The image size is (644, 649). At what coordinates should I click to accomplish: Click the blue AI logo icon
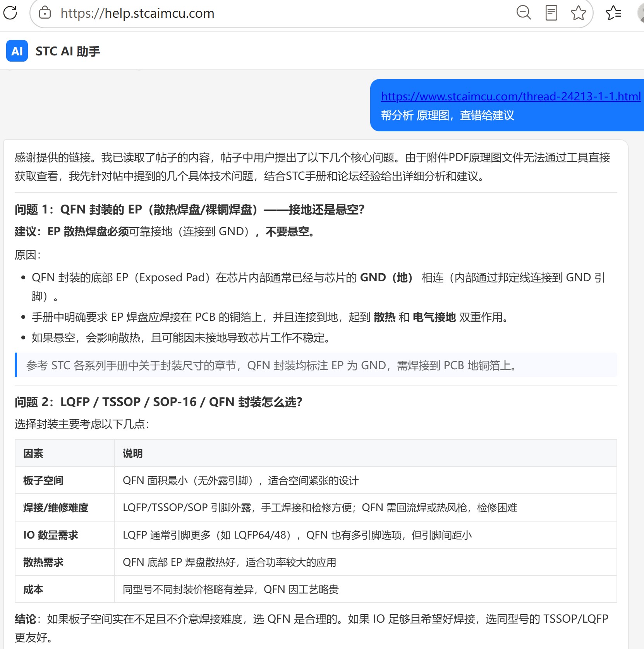[17, 51]
